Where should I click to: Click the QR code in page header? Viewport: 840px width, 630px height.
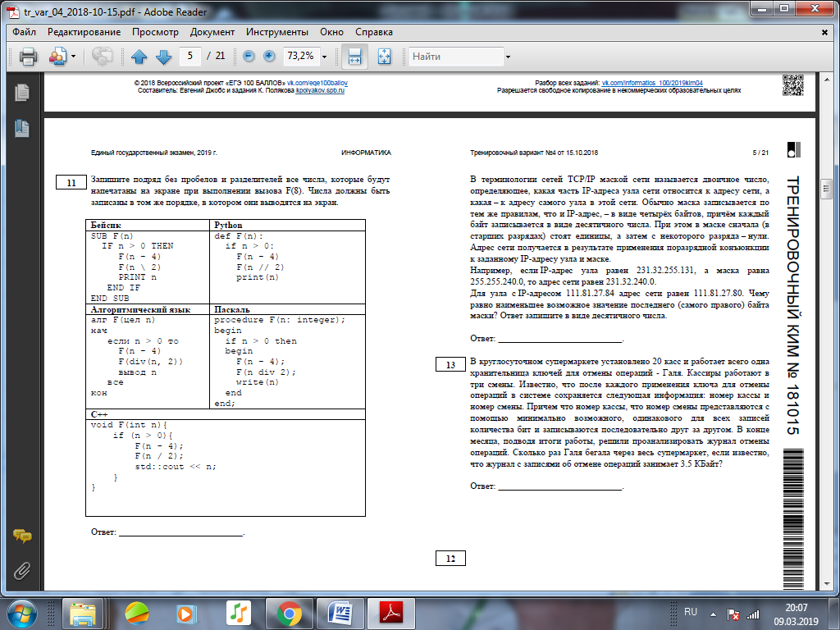(793, 85)
